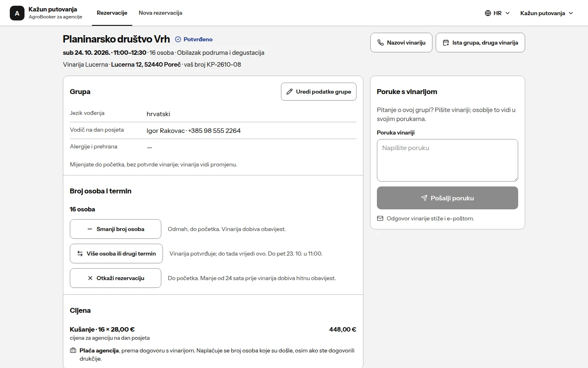Screen dimensions: 588x368
Task: Click the HR dropdown chevron arrow
Action: coord(508,13)
